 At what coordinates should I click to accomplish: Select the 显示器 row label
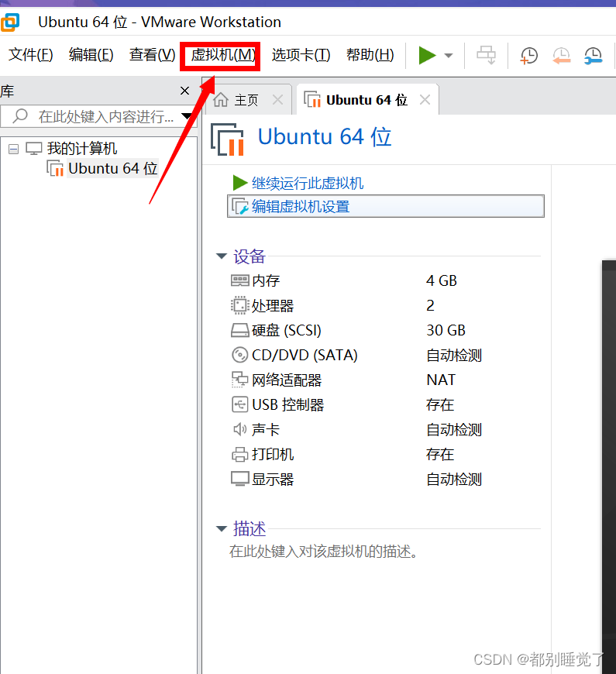pyautogui.click(x=273, y=480)
